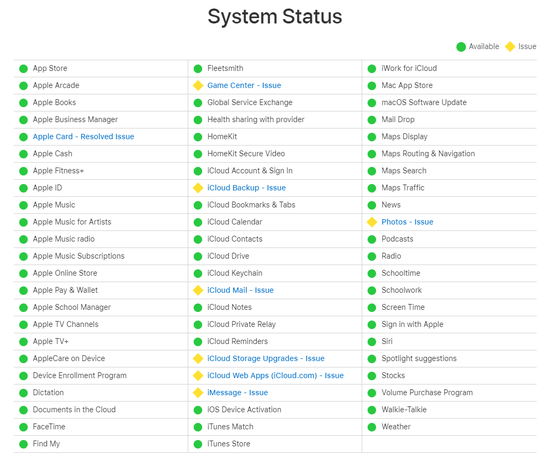Click the green status dot beside Apple Card
This screenshot has width=550, height=456.
point(24,137)
